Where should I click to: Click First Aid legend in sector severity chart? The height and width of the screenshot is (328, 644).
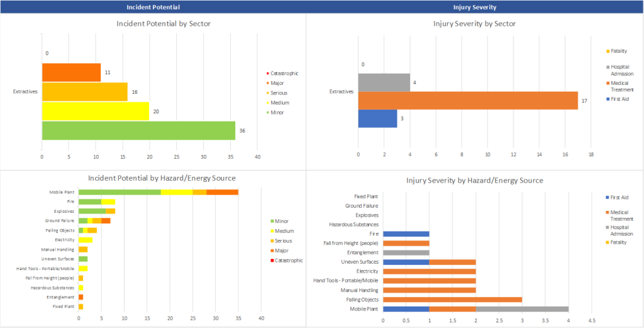(x=618, y=99)
